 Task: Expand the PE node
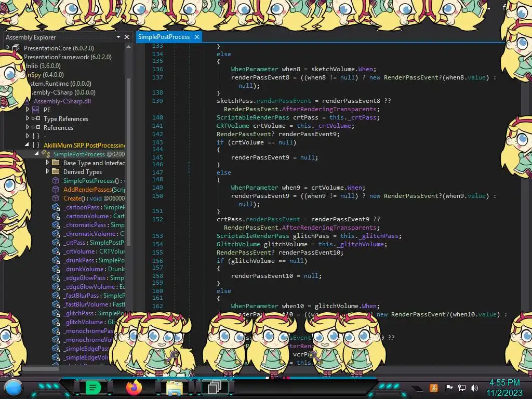pos(28,110)
